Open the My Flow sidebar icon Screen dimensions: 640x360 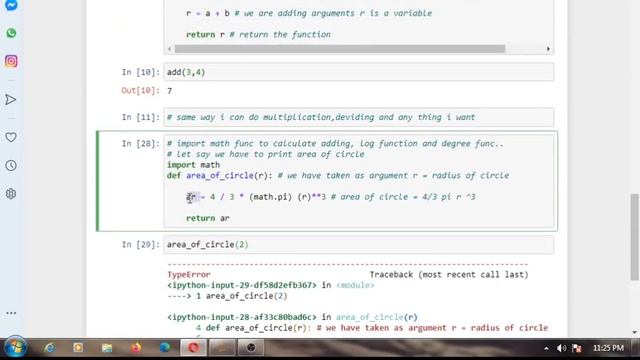11,100
